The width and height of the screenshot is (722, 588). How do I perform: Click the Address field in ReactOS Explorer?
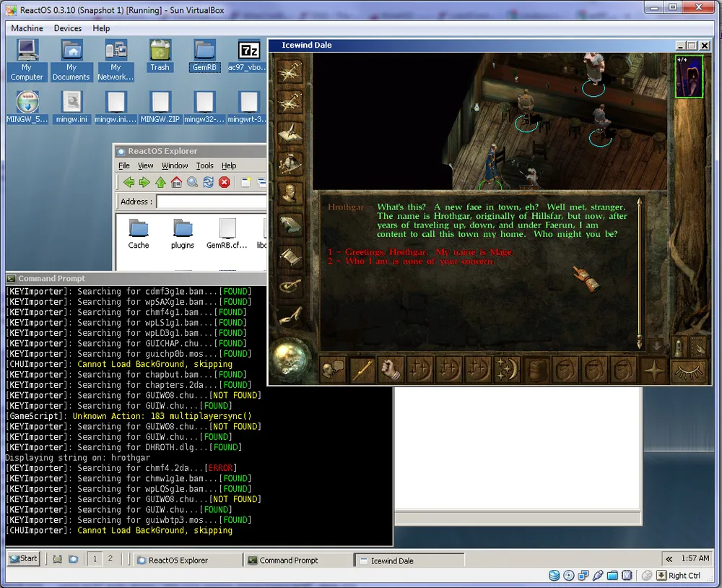pyautogui.click(x=212, y=202)
